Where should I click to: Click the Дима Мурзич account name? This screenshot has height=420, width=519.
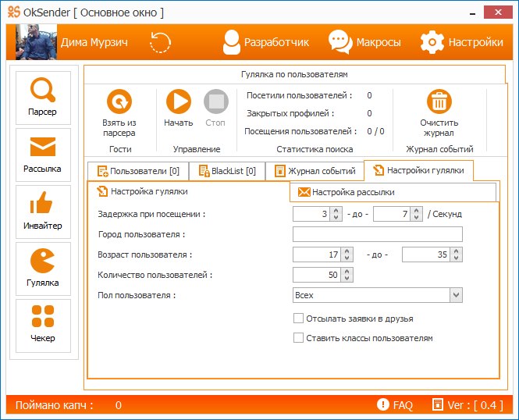click(94, 42)
